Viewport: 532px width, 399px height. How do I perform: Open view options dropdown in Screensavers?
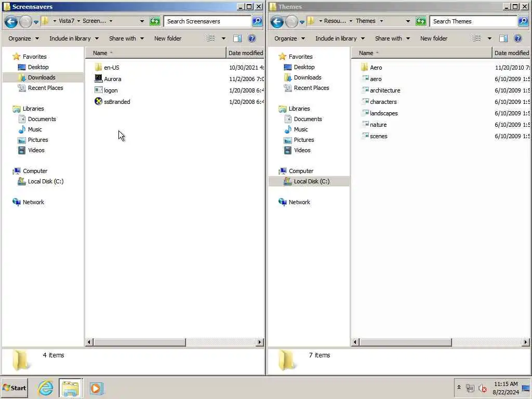[223, 38]
